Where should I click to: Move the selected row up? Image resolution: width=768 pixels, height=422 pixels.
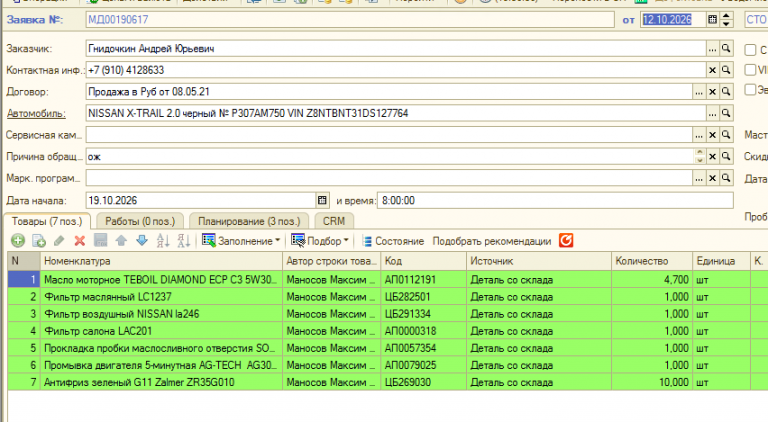pyautogui.click(x=121, y=240)
